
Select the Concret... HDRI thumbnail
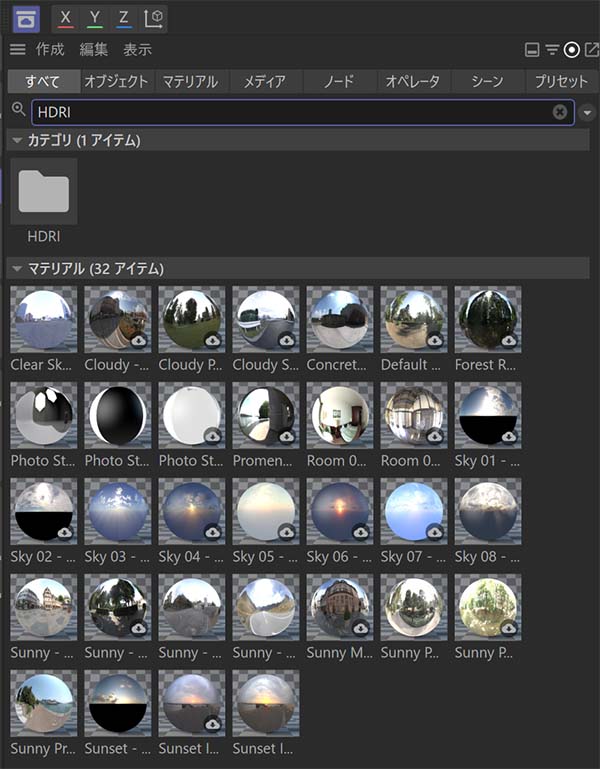[339, 319]
